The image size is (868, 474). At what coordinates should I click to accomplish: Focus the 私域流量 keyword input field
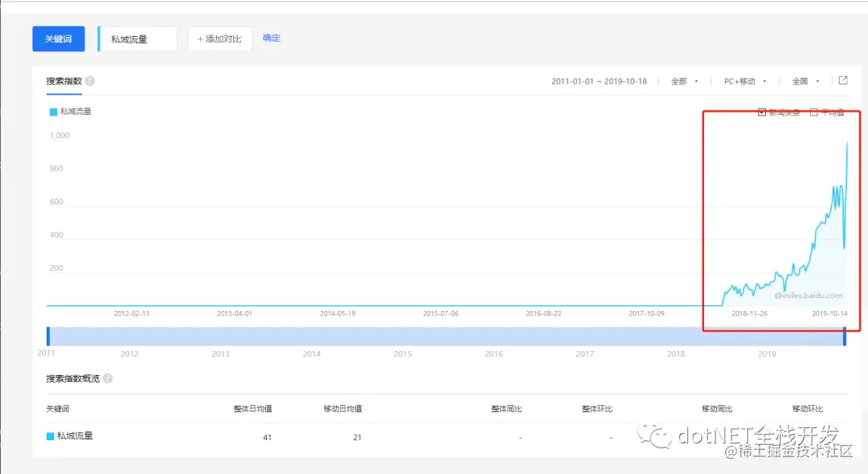(x=137, y=39)
